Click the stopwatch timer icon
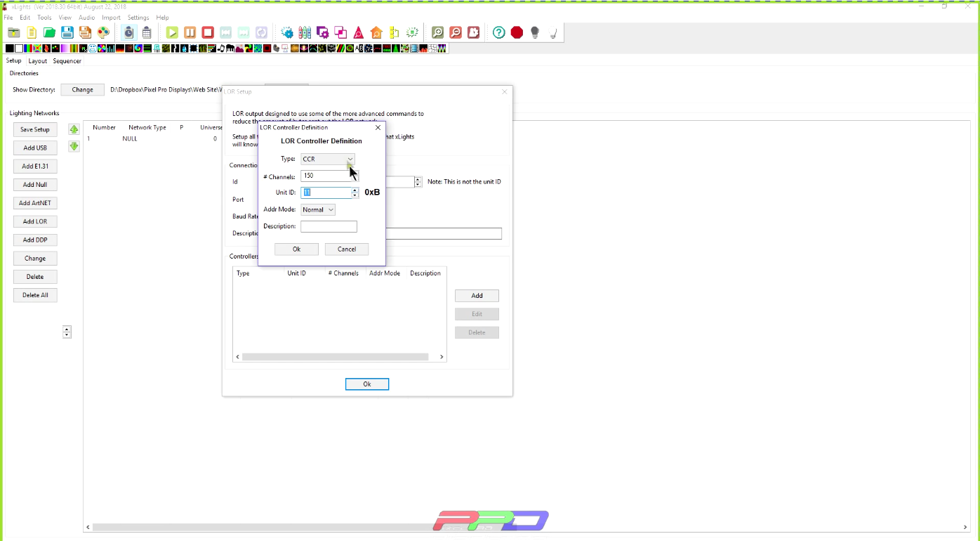The image size is (980, 541). click(128, 32)
